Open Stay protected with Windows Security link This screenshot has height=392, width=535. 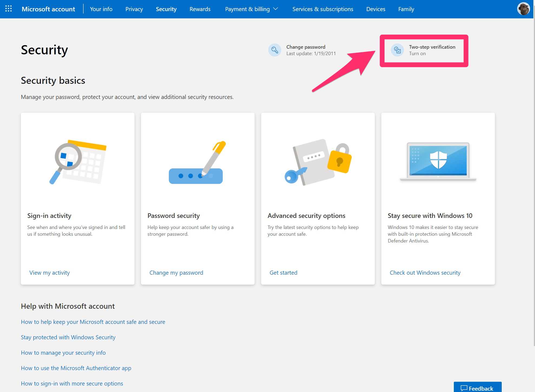[68, 337]
